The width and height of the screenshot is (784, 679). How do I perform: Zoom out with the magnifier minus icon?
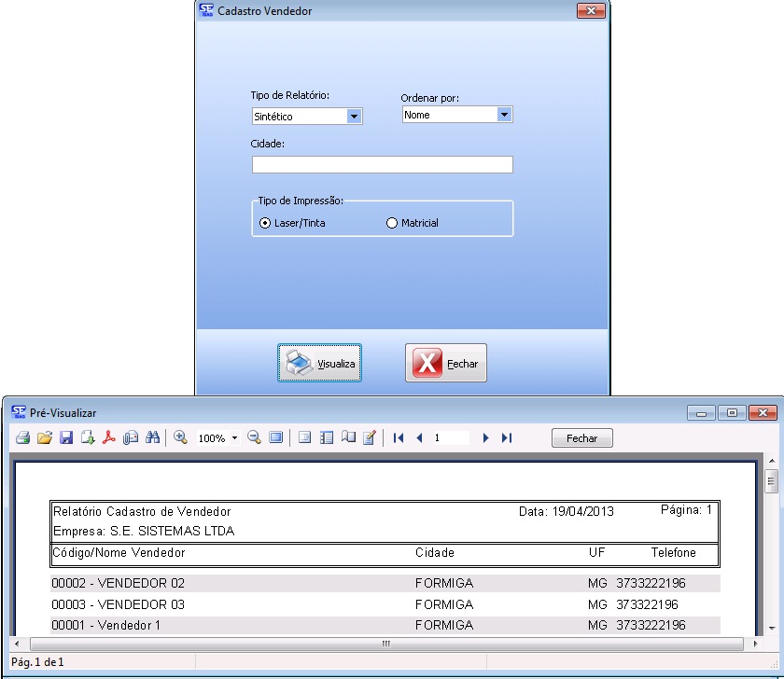[254, 437]
